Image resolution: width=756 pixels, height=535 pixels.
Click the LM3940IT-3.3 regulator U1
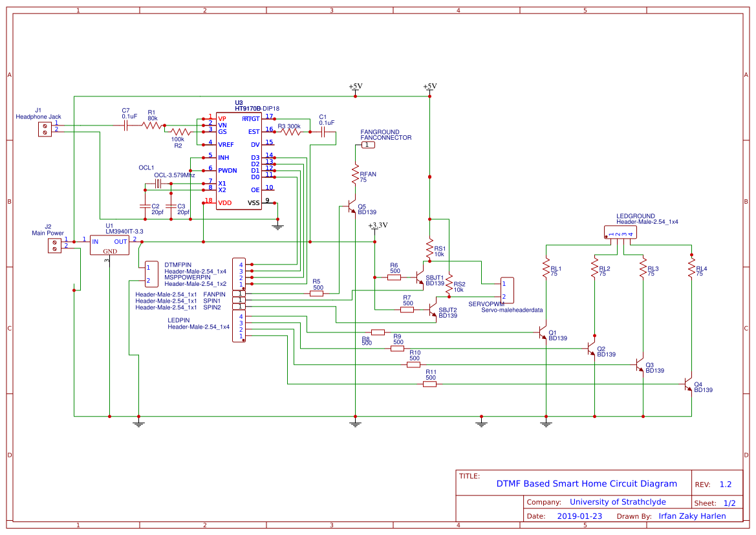109,245
